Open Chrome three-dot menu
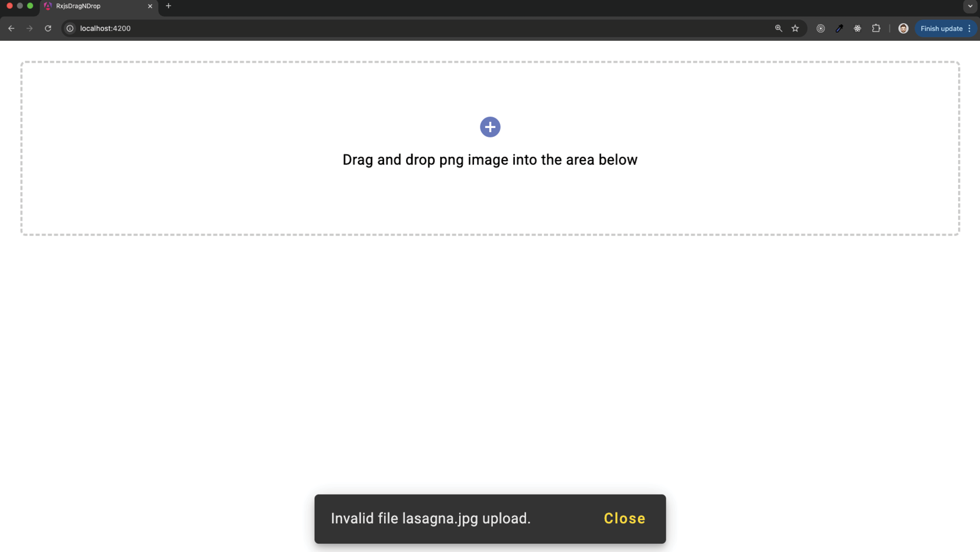 (x=969, y=28)
